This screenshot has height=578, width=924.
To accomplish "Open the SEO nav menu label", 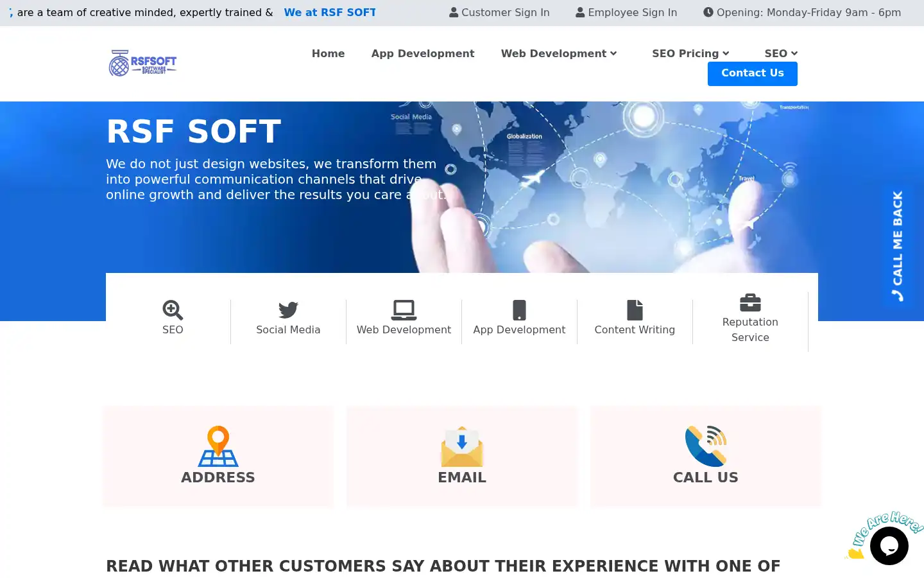I will (776, 53).
